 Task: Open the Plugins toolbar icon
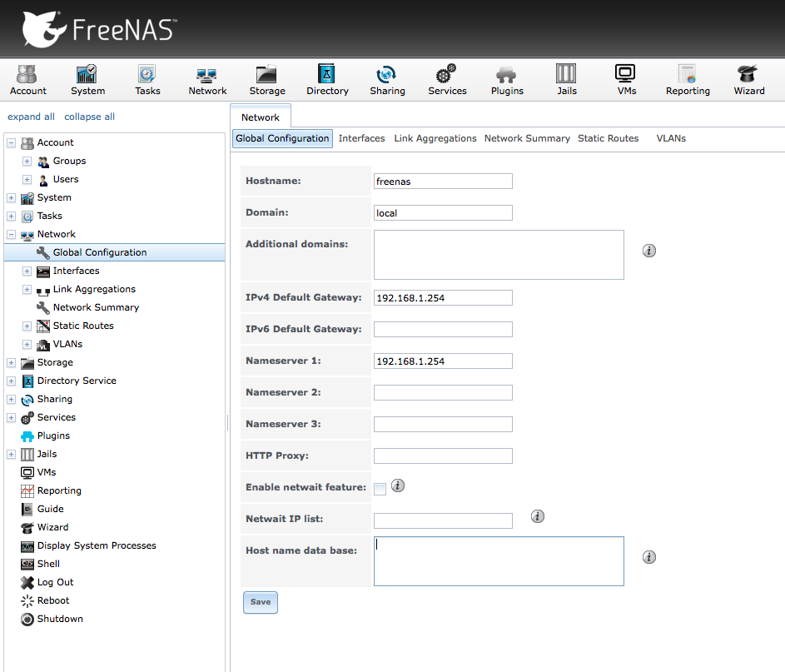pos(506,75)
